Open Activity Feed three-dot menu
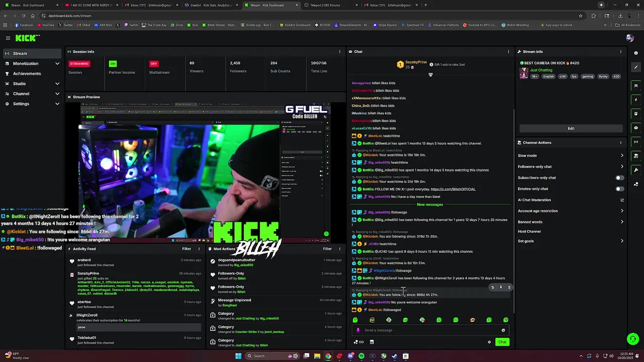This screenshot has width=644, height=362. tap(199, 248)
